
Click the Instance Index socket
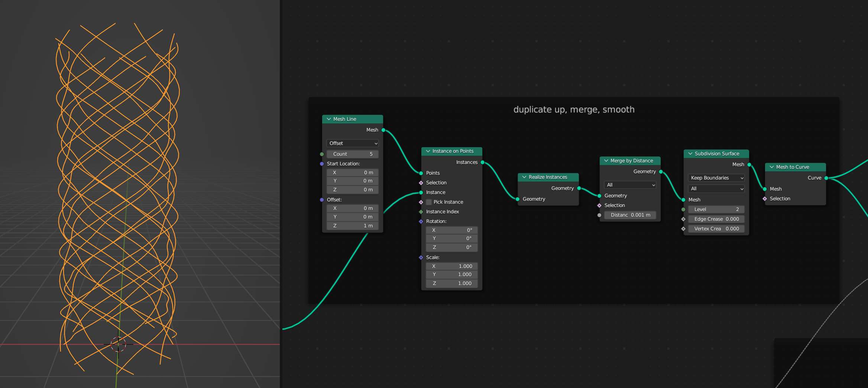click(421, 212)
